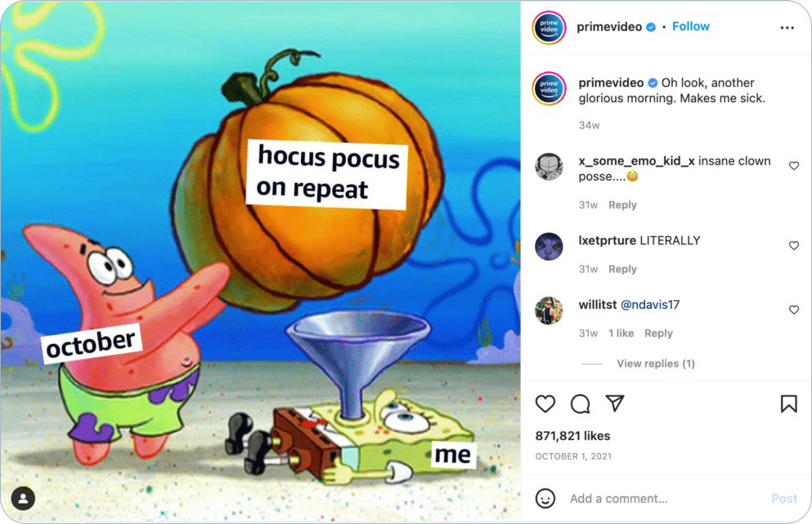Show tagged accounts via the person icon

tap(23, 498)
